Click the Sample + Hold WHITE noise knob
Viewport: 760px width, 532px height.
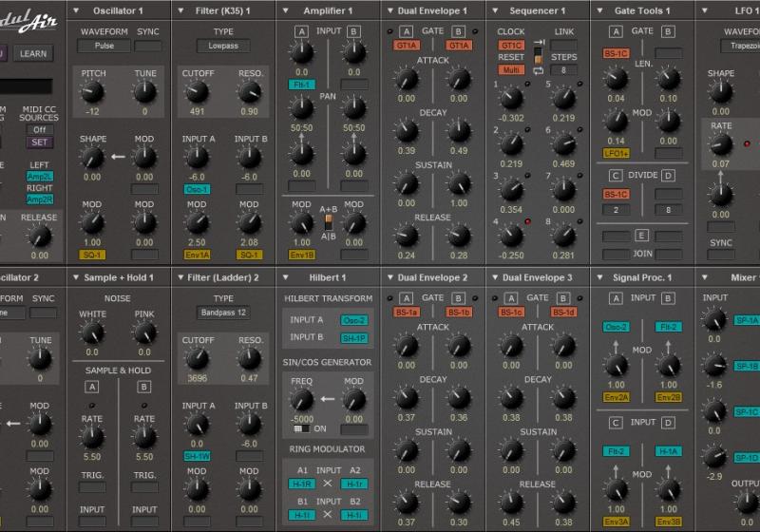(91, 331)
